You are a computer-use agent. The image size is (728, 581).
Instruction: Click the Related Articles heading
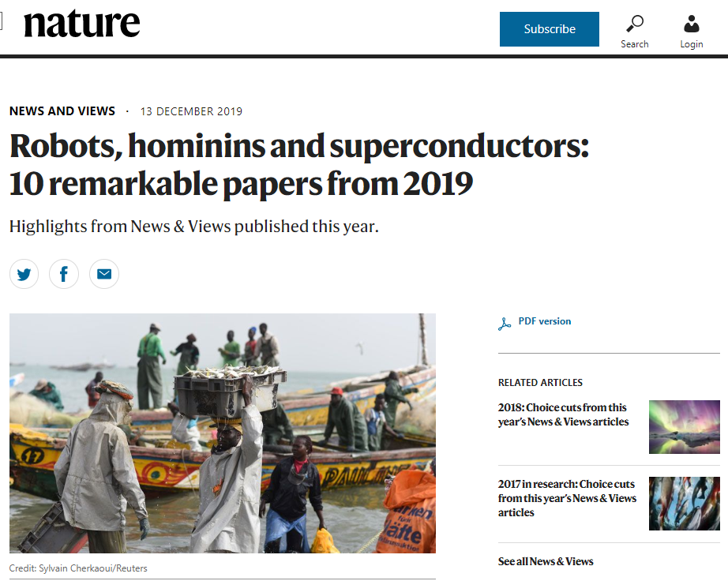pyautogui.click(x=540, y=383)
